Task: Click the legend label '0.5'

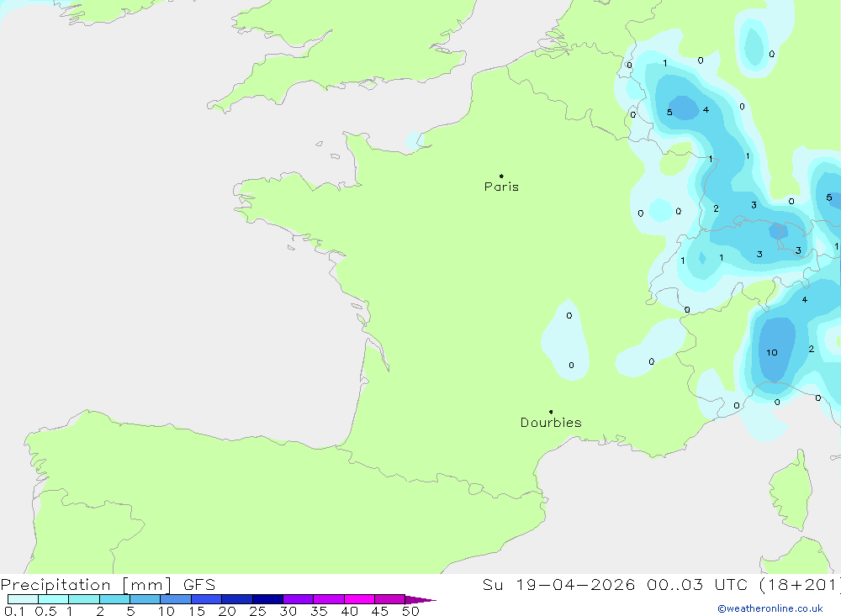Action: click(x=45, y=611)
